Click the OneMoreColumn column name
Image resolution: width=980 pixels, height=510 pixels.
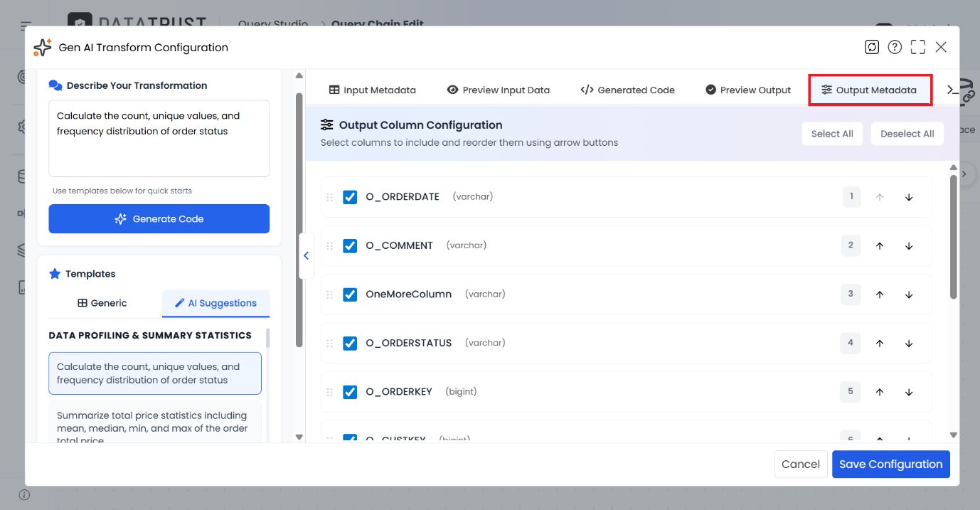(x=409, y=294)
